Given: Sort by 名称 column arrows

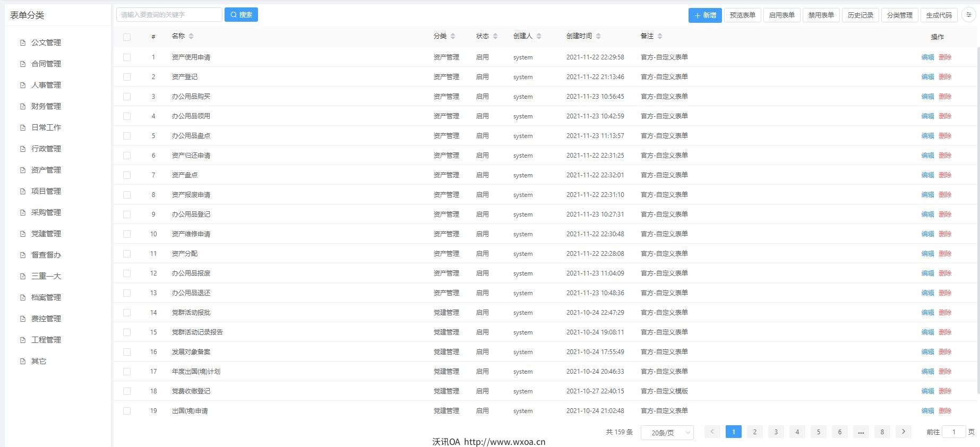Looking at the screenshot, I should click(x=191, y=36).
